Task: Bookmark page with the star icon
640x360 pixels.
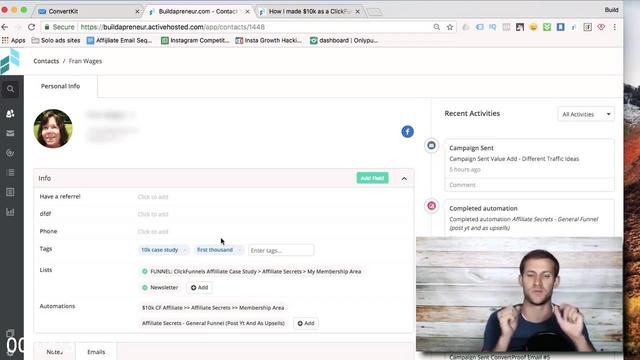Action: pyautogui.click(x=450, y=27)
